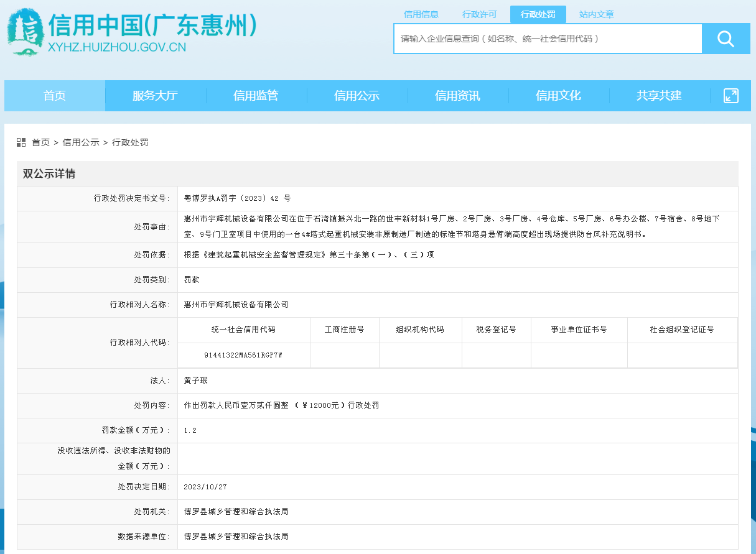Select the 信用信息 search tab

point(421,14)
